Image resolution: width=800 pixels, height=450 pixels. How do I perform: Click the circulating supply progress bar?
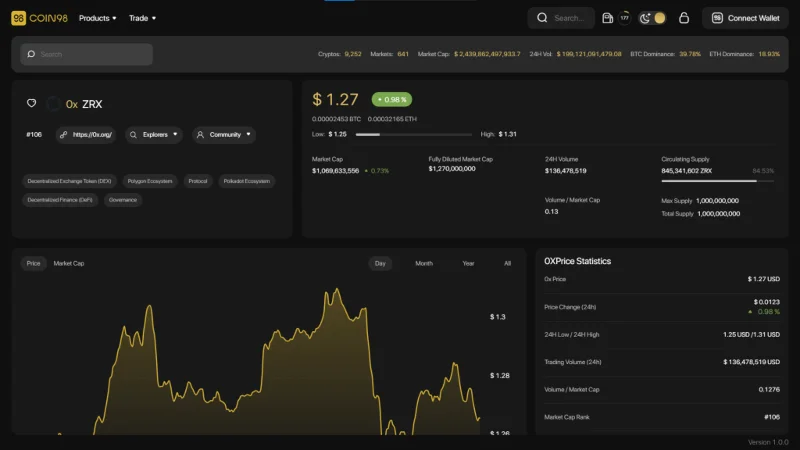(x=717, y=181)
